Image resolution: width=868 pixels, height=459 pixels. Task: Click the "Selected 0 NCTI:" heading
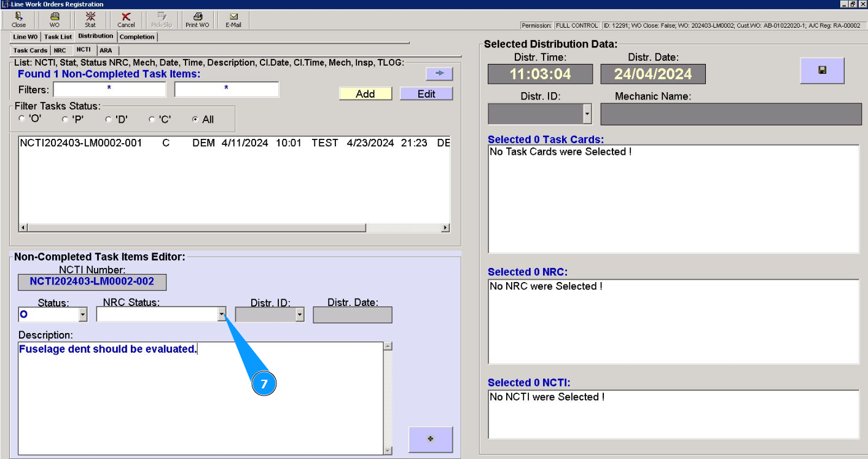pyautogui.click(x=529, y=382)
